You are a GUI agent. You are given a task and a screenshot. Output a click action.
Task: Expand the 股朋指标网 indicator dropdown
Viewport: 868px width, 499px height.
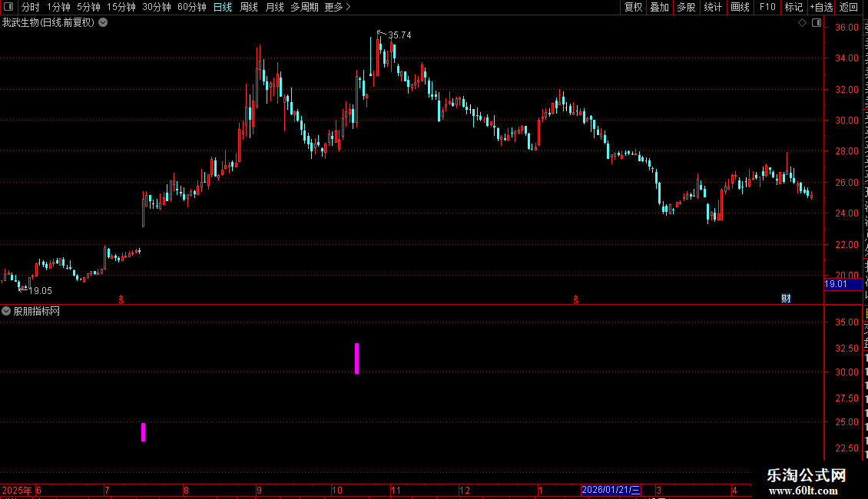pos(6,312)
